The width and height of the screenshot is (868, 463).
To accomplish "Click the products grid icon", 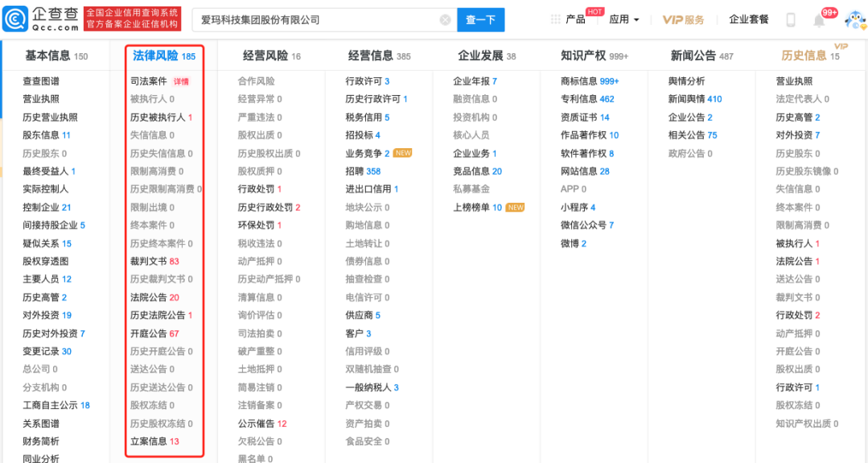I will (555, 19).
